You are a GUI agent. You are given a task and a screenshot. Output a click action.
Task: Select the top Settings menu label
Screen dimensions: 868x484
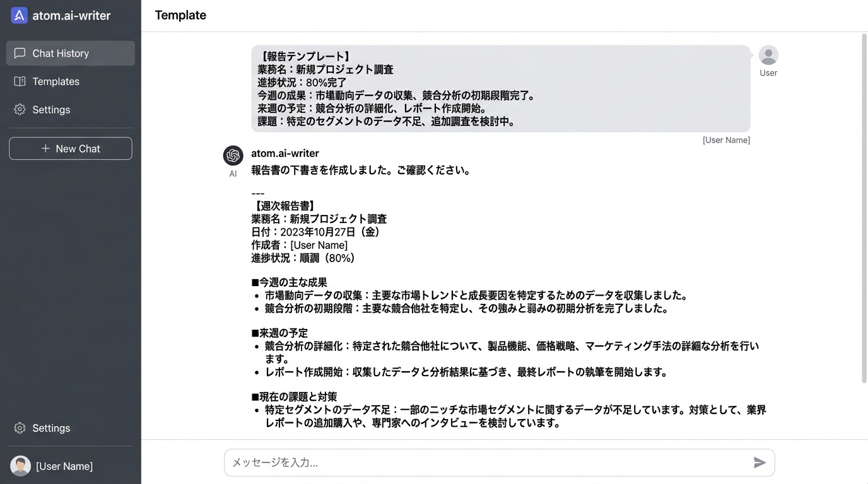(x=51, y=110)
